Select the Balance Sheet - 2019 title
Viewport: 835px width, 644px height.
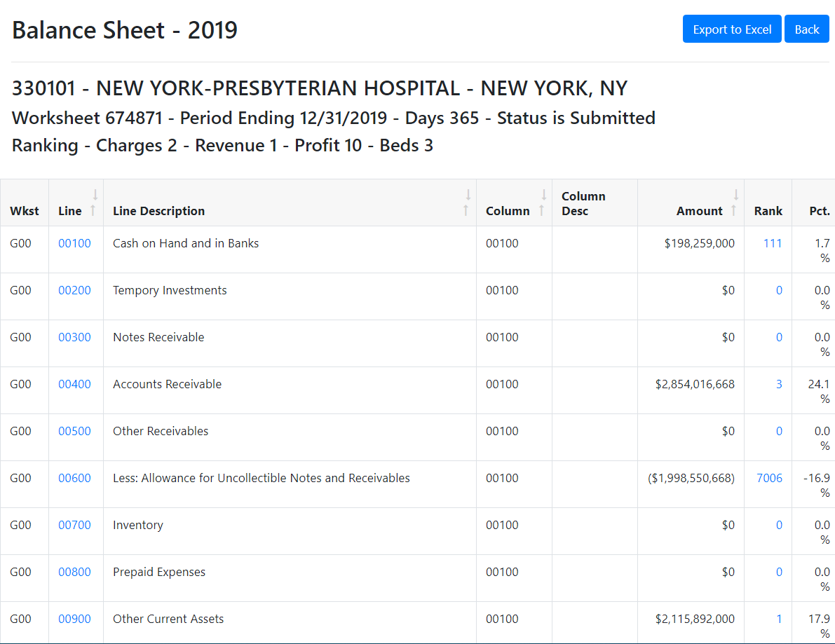[125, 30]
